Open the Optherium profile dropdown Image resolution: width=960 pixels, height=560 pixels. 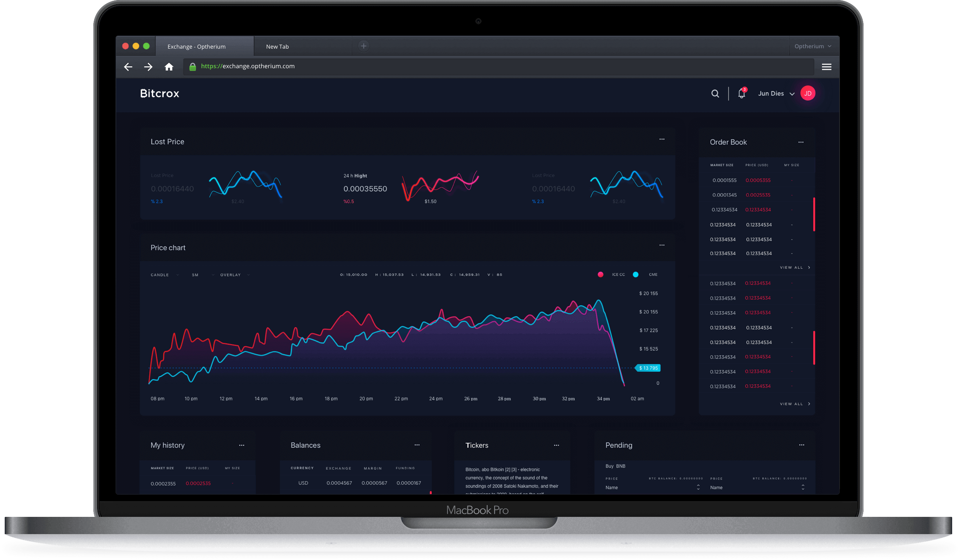[813, 46]
